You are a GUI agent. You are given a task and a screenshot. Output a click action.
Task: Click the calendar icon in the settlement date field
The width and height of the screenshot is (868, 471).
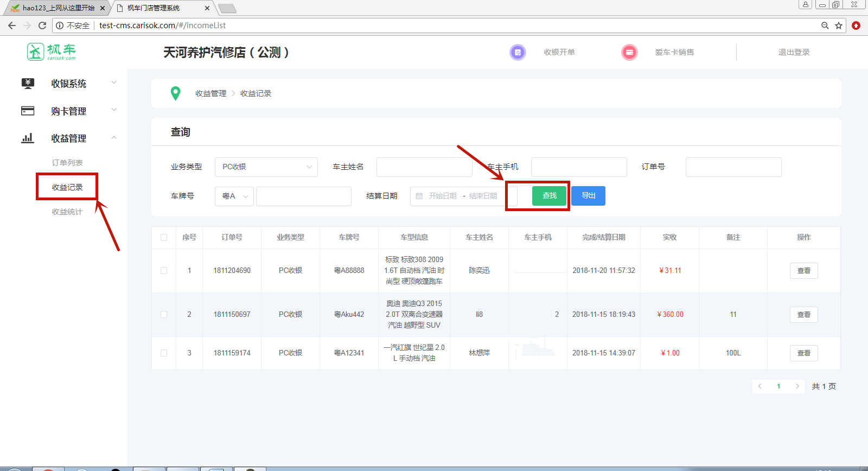click(419, 196)
